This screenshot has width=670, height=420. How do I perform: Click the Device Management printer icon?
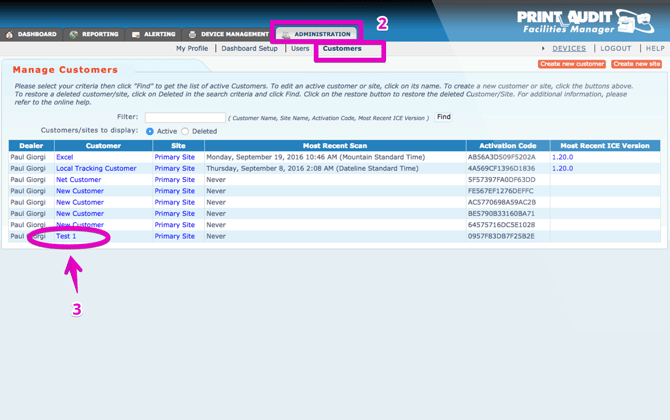pyautogui.click(x=192, y=34)
